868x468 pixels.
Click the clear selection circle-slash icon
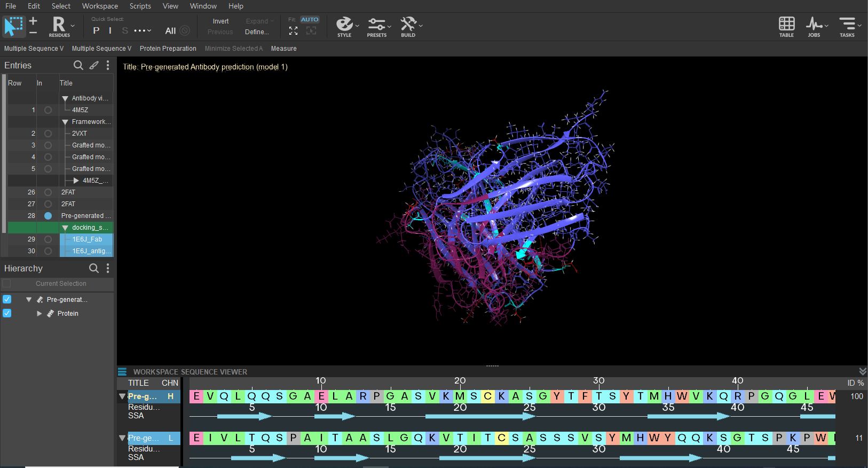(x=185, y=30)
